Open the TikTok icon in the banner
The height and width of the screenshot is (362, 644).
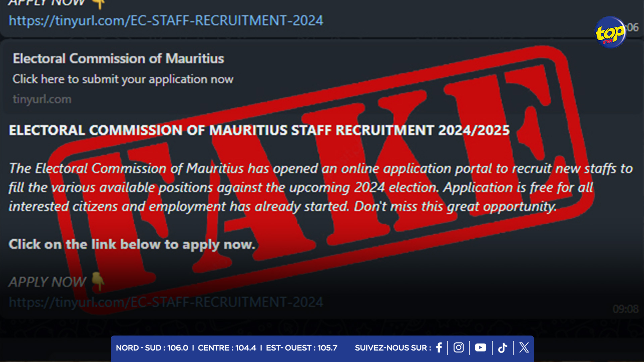pyautogui.click(x=502, y=348)
